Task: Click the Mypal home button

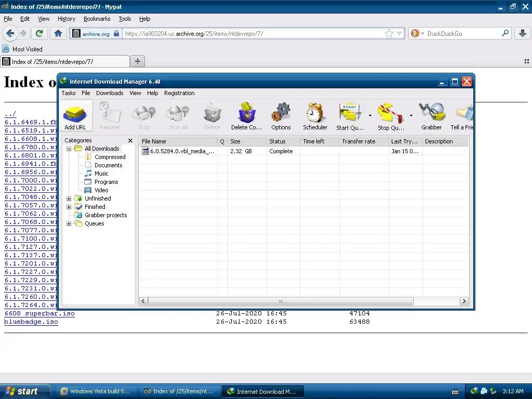Action: tap(58, 33)
